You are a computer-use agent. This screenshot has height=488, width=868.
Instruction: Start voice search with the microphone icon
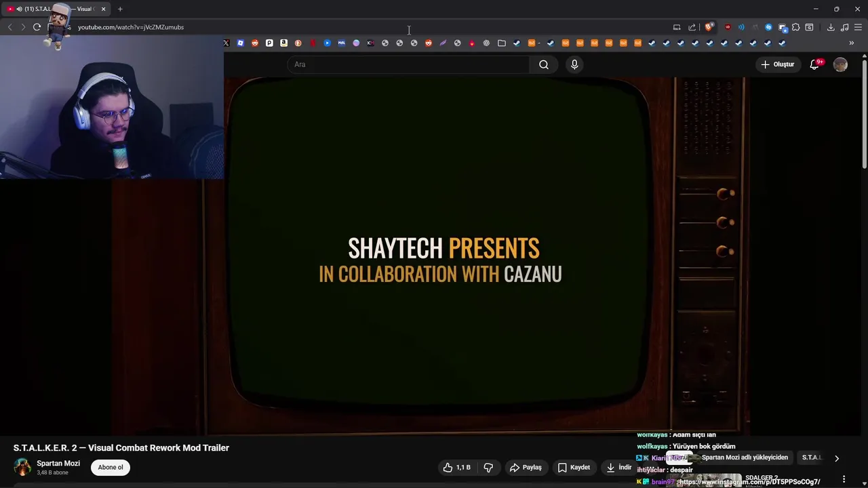574,64
